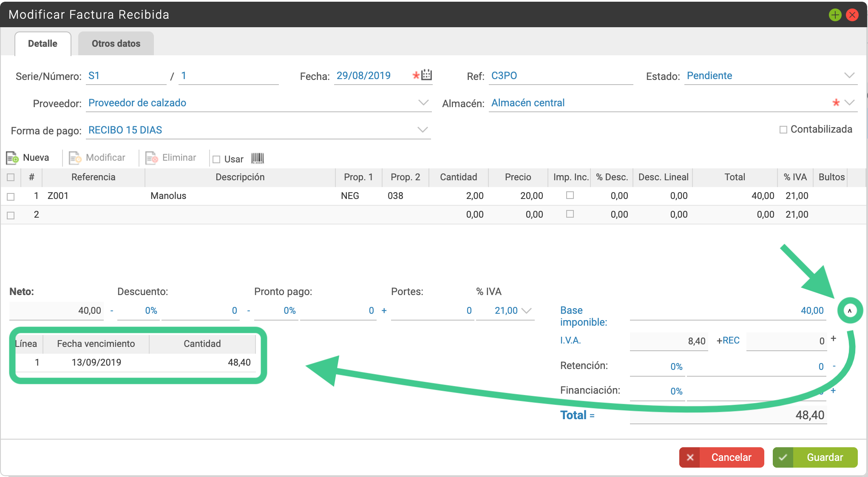
Task: Switch to the Otros datos tab
Action: click(116, 43)
